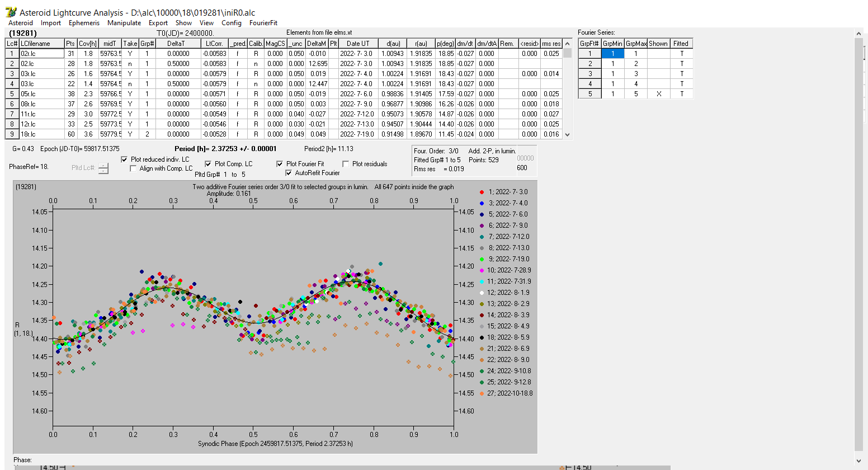868x470 pixels.
Task: Open the FourierFit menu
Action: point(263,23)
